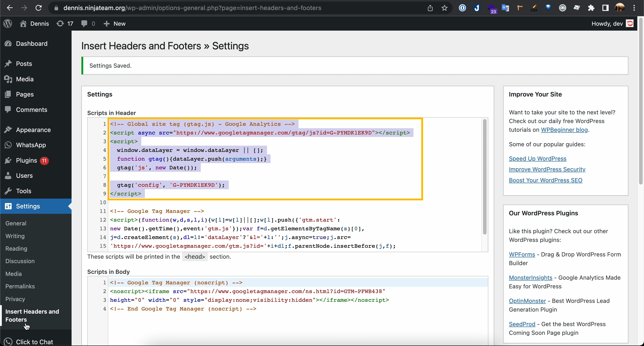Open Insert Headers and Footers submenu

pos(32,316)
